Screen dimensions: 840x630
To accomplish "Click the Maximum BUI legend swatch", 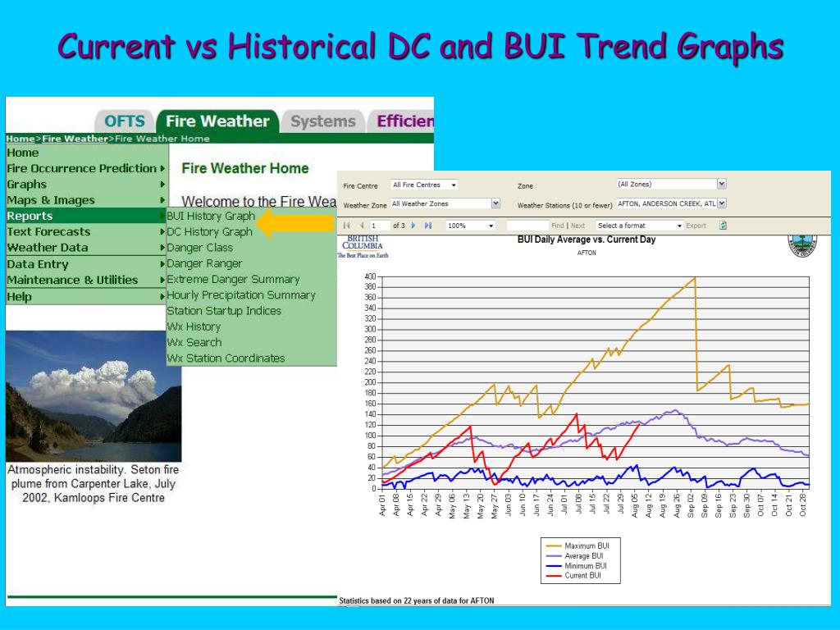I will 554,546.
